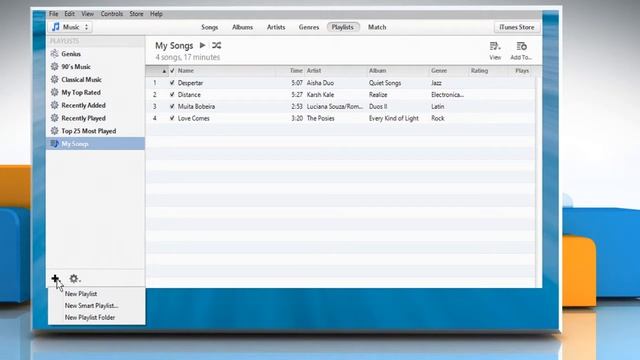Switch to the Genres tab

tap(309, 27)
